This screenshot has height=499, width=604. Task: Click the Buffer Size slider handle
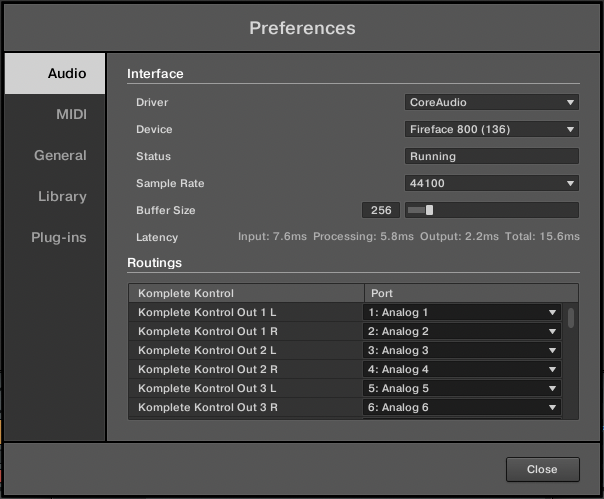pos(430,210)
